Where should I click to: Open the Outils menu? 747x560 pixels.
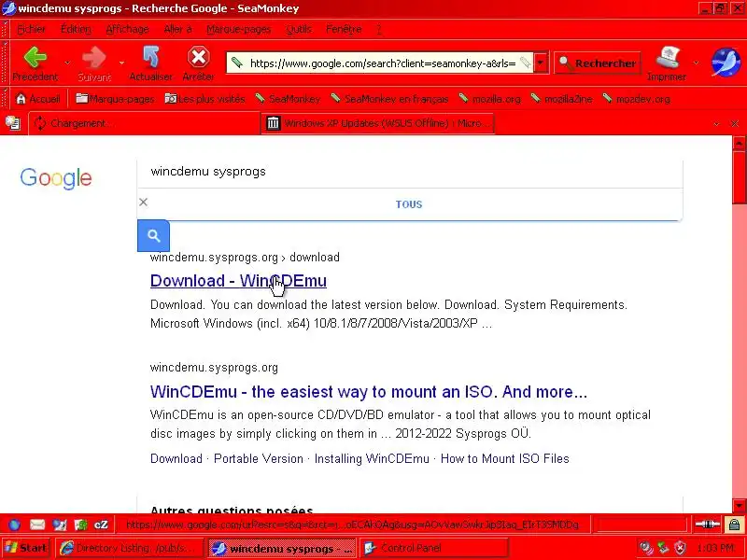[x=299, y=29]
